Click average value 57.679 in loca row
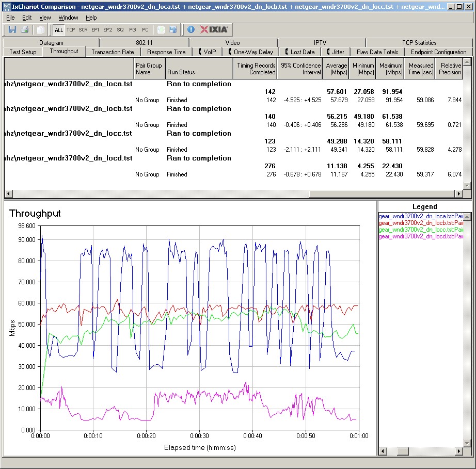The height and width of the screenshot is (469, 476). click(339, 100)
